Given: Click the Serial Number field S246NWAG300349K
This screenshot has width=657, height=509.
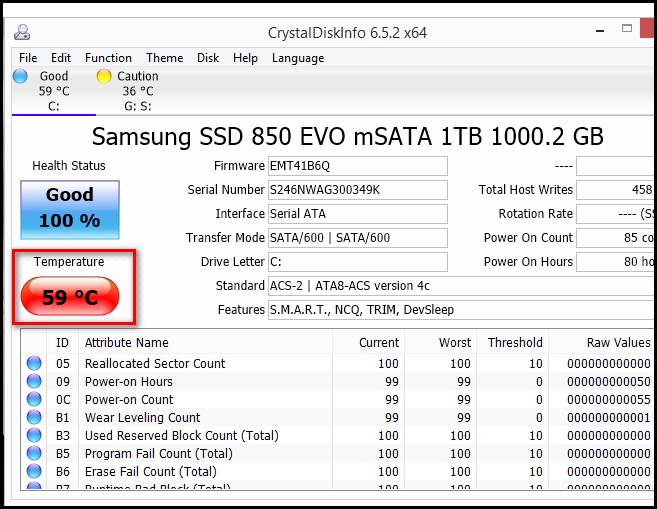Looking at the screenshot, I should point(357,190).
